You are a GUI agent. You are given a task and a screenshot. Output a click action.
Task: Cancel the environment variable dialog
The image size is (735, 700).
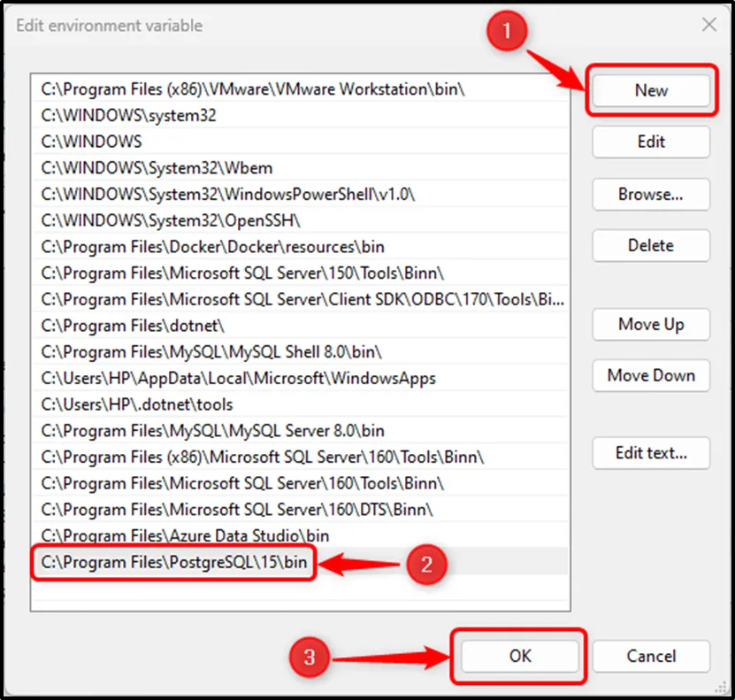tap(650, 656)
